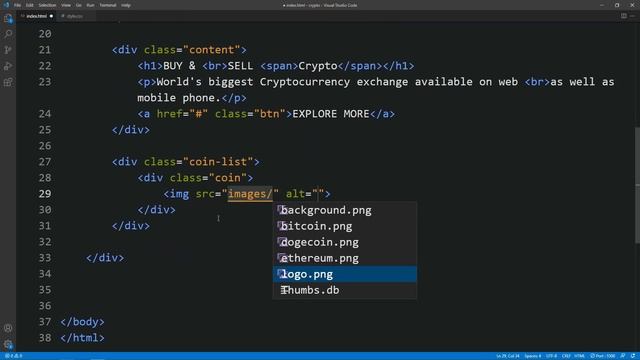Image resolution: width=640 pixels, height=360 pixels.
Task: Click inside the empty alt attribute quotes
Action: coord(318,194)
